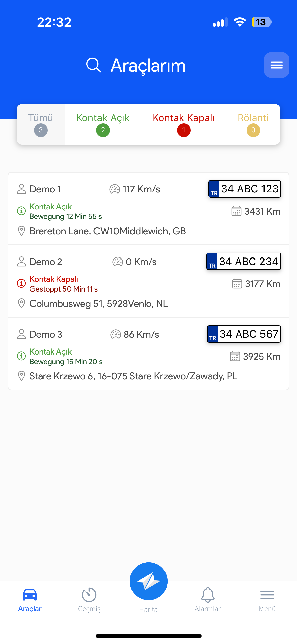Open the Demo 2 vehicle card
The width and height of the screenshot is (297, 644).
(148, 281)
